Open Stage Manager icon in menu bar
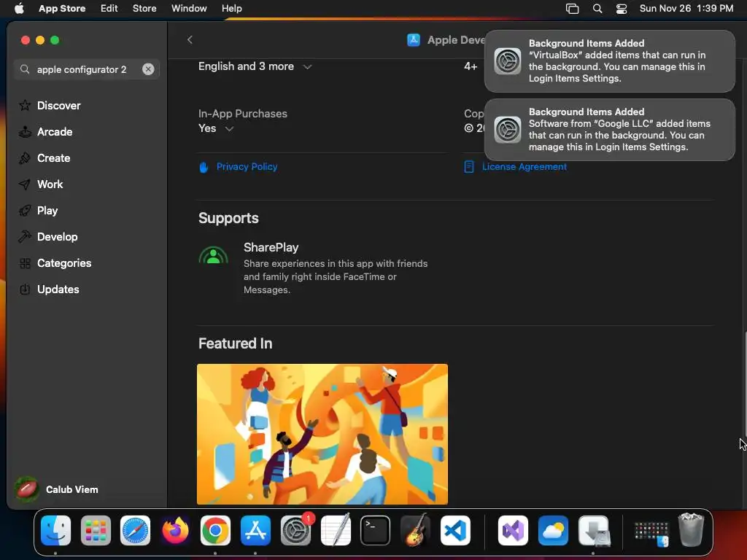The image size is (747, 560). pos(572,9)
